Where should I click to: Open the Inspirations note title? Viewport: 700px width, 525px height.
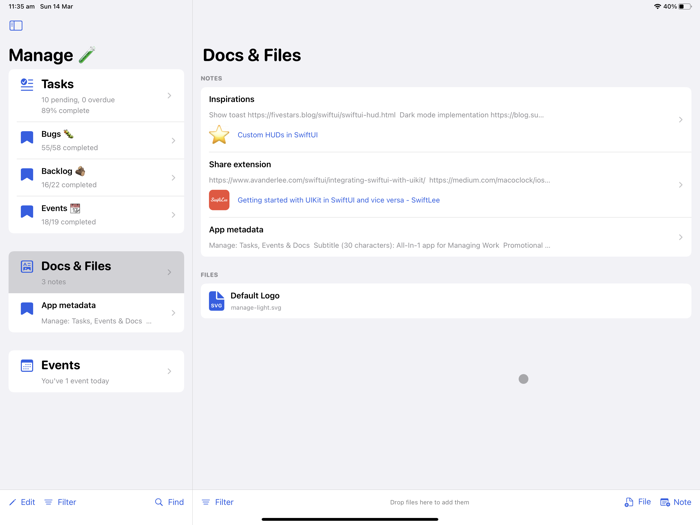click(231, 99)
